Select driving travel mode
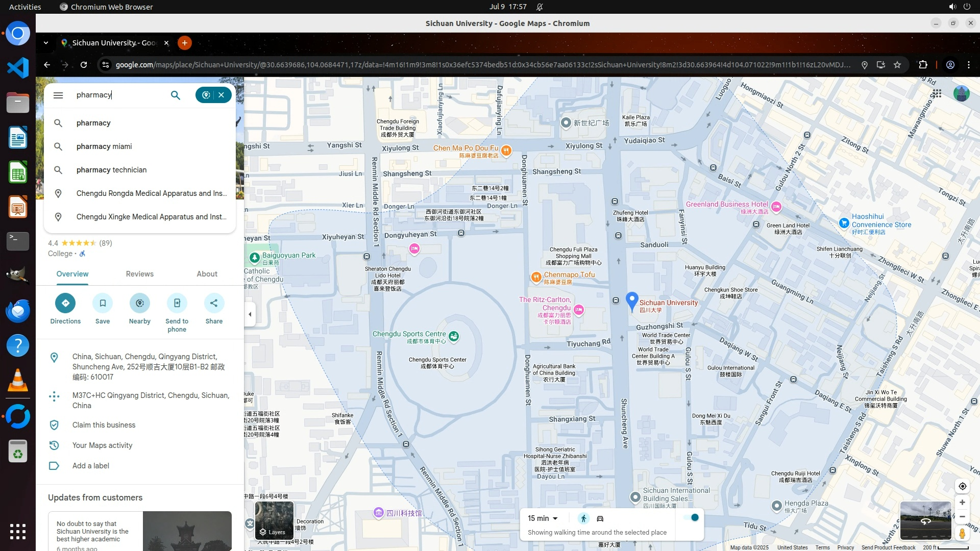The image size is (980, 551). pyautogui.click(x=600, y=518)
